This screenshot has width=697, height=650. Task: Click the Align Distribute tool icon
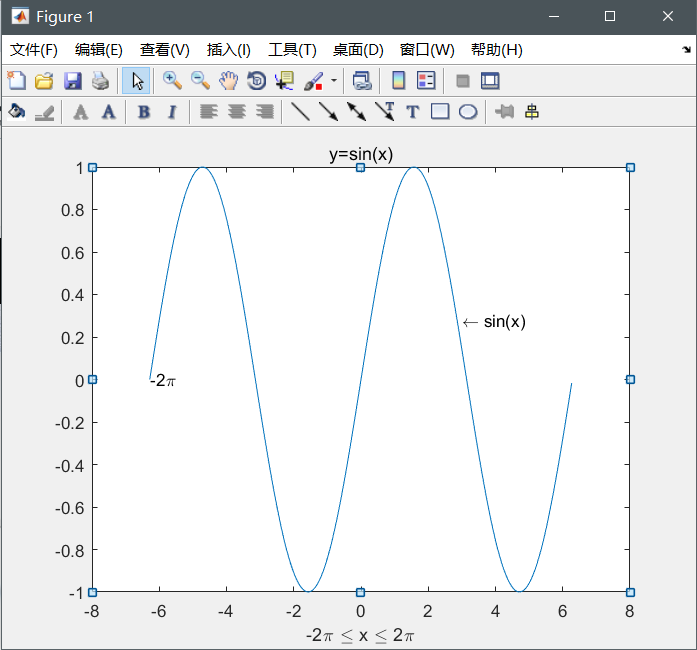tap(532, 112)
